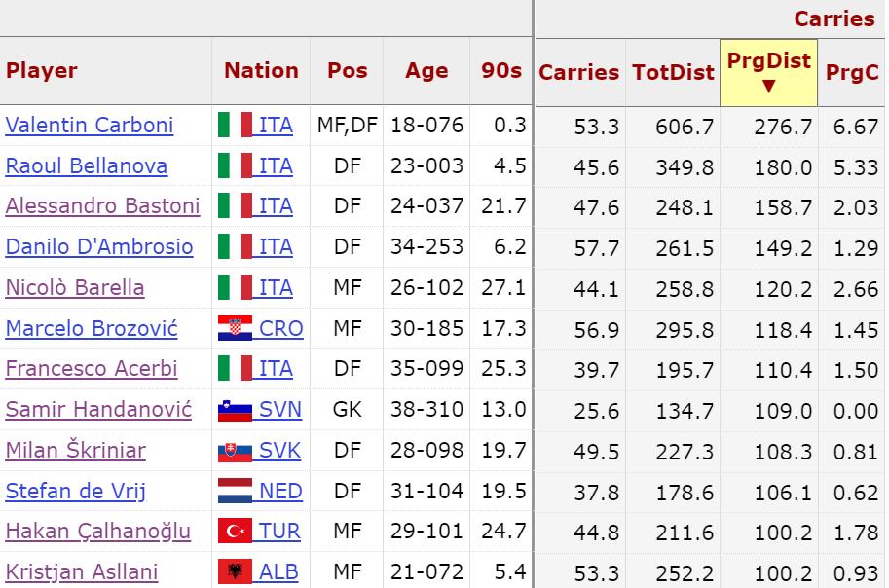This screenshot has height=588, width=889.
Task: Sort by the Carries column header
Action: 578,72
